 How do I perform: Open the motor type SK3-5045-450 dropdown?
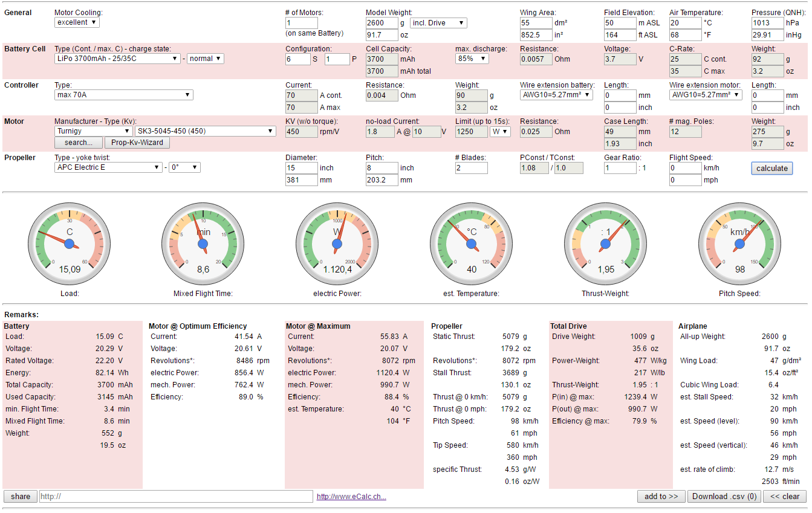pyautogui.click(x=206, y=131)
